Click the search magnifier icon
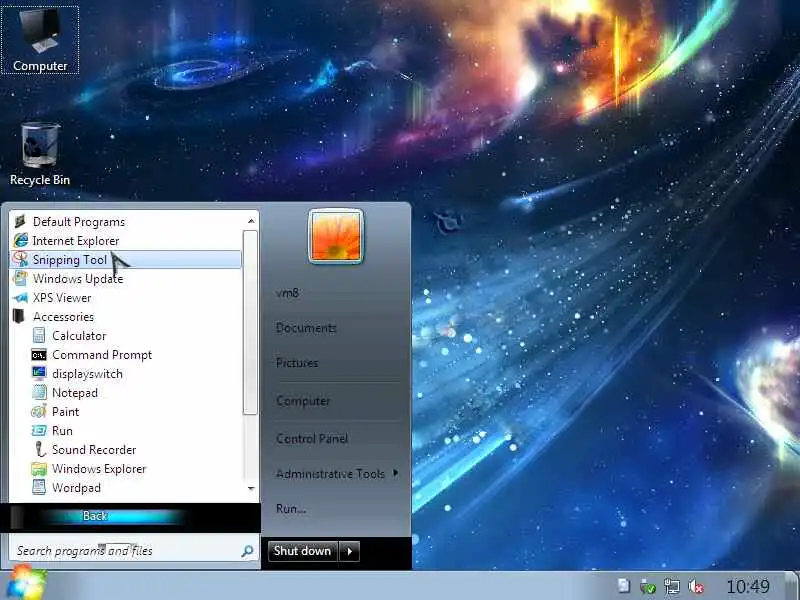 pyautogui.click(x=247, y=551)
